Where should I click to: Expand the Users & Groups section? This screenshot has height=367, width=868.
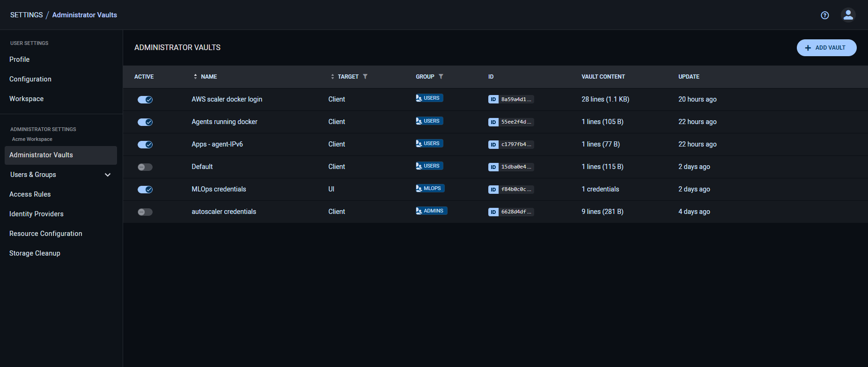(x=108, y=175)
